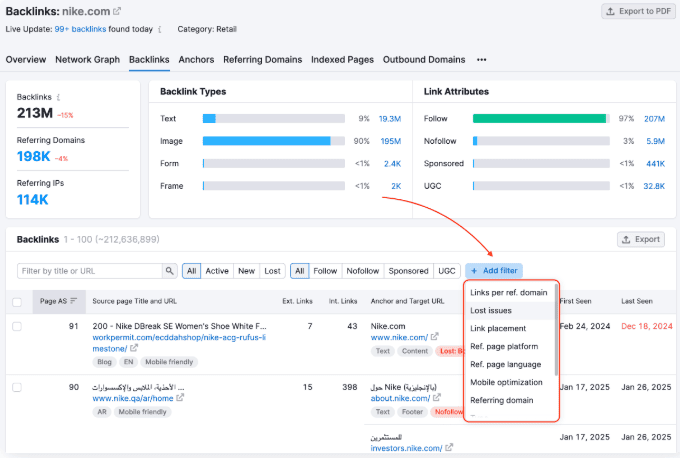Switch to the Referring Domains tab
This screenshot has height=458, width=680.
point(262,60)
